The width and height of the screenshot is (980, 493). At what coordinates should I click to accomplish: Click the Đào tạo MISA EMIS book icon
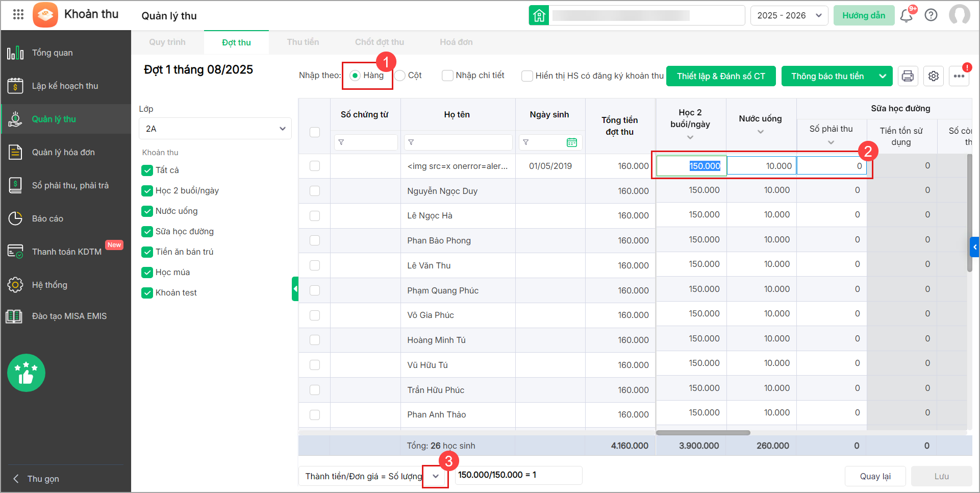pyautogui.click(x=14, y=316)
